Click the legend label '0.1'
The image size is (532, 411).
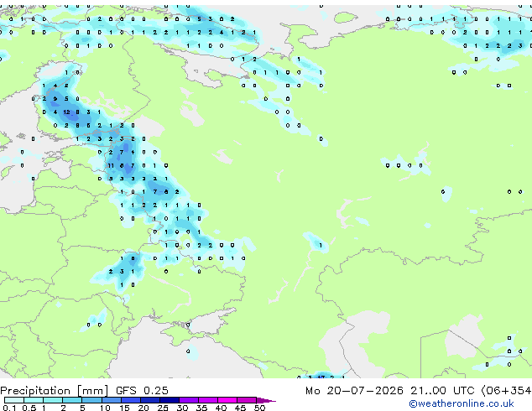(x=9, y=408)
